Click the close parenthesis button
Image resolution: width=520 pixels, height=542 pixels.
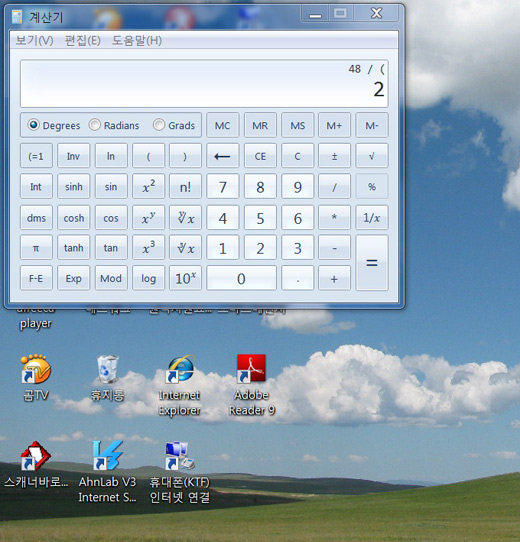(x=185, y=156)
